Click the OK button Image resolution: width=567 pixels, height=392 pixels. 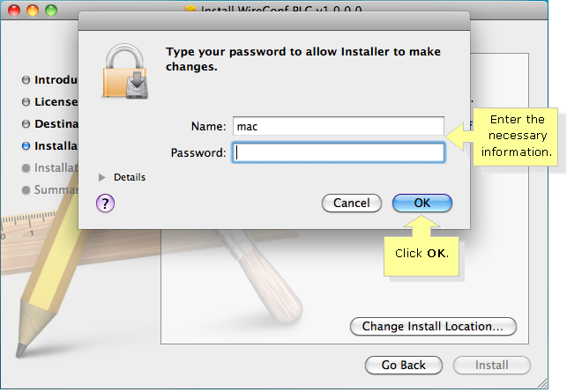[422, 203]
